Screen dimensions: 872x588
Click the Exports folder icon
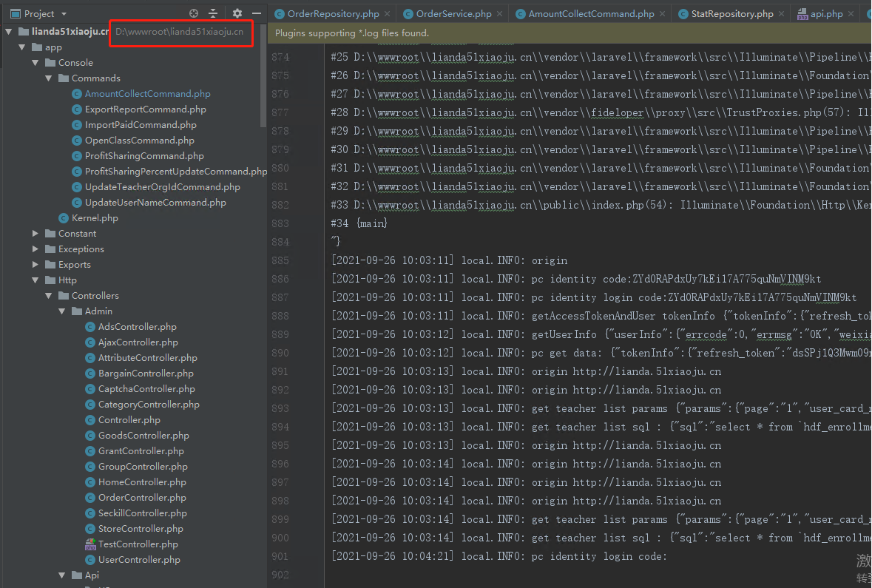pos(50,265)
